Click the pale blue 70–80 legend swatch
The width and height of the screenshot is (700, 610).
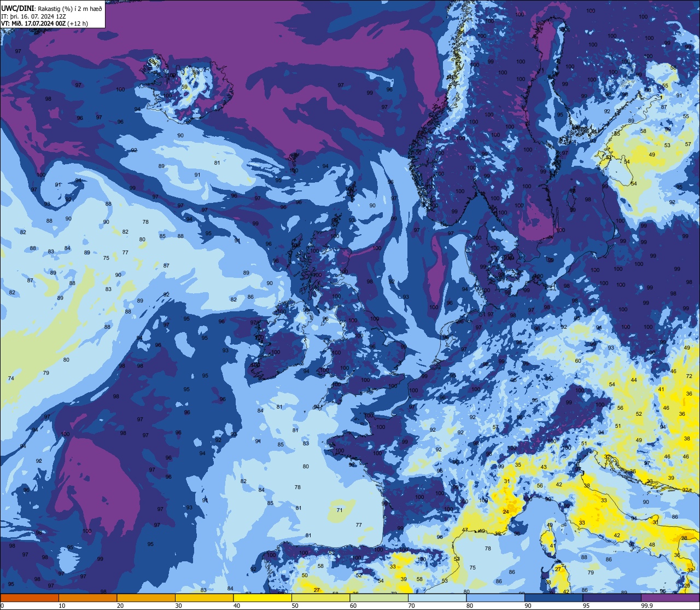click(437, 597)
